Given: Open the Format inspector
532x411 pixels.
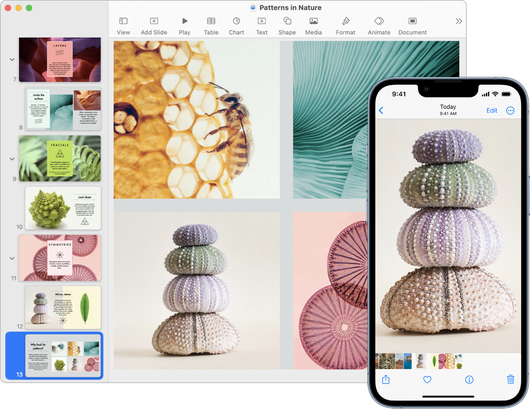Looking at the screenshot, I should tap(346, 24).
